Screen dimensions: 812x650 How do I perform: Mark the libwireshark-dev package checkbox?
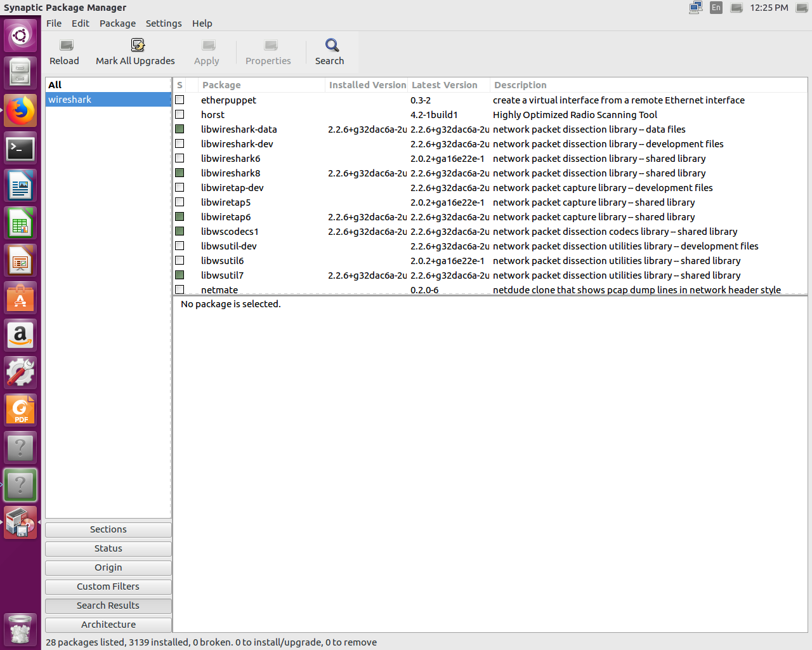[180, 144]
